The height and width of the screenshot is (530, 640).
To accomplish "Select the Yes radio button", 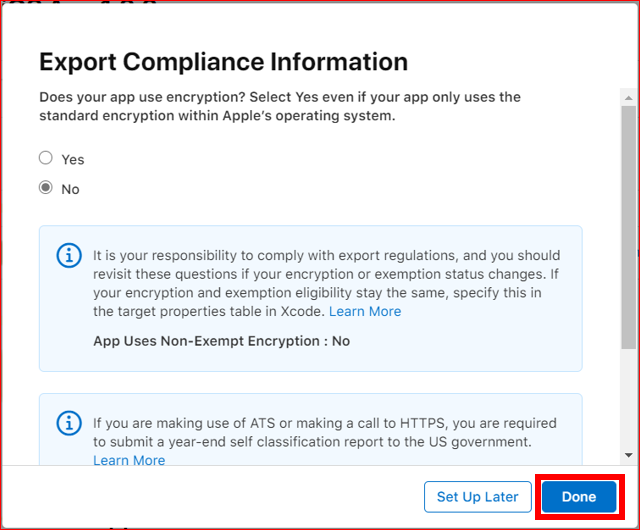I will (45, 158).
